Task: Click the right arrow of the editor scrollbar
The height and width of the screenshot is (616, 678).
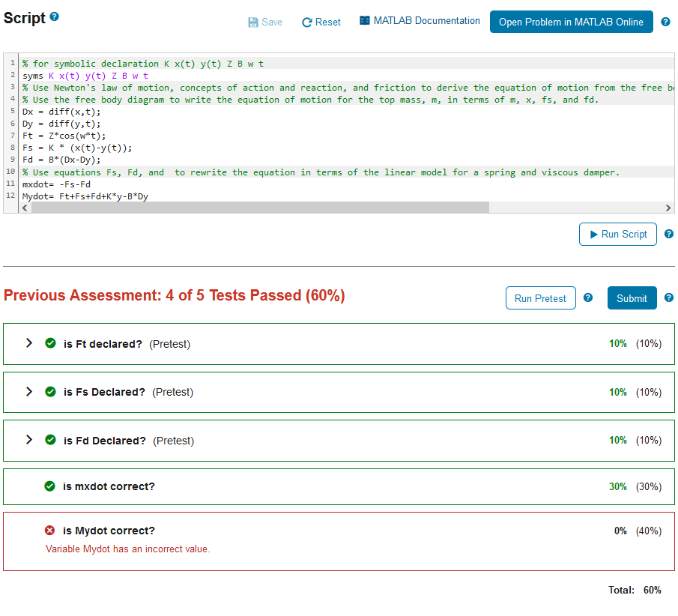Action: tap(669, 208)
